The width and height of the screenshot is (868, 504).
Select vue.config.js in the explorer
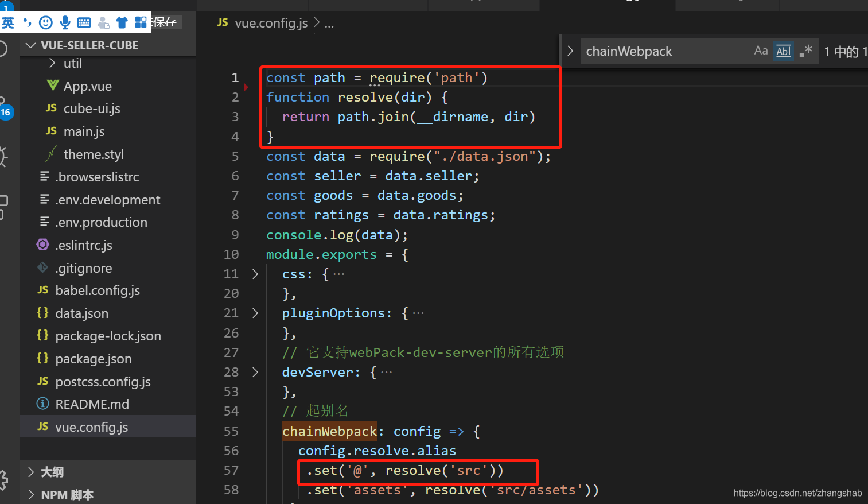pyautogui.click(x=108, y=427)
